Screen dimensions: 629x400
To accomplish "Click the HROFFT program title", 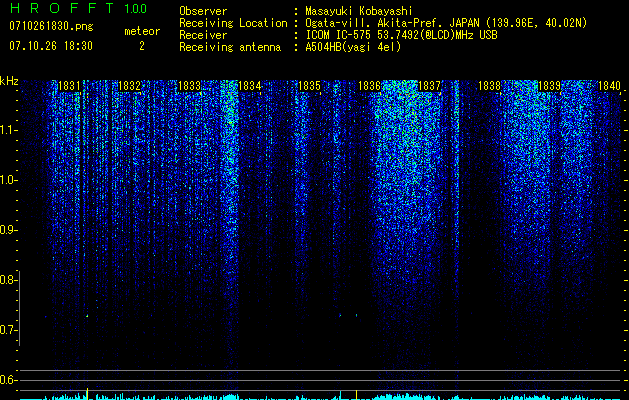I will coord(61,8).
